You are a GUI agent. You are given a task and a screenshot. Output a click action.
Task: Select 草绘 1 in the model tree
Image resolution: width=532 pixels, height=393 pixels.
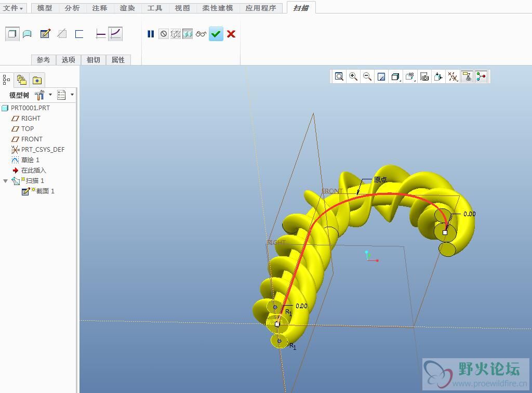[25, 160]
